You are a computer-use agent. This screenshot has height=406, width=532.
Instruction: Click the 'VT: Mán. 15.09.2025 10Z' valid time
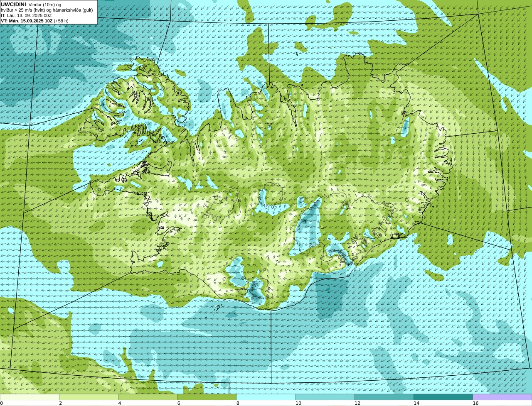point(27,21)
